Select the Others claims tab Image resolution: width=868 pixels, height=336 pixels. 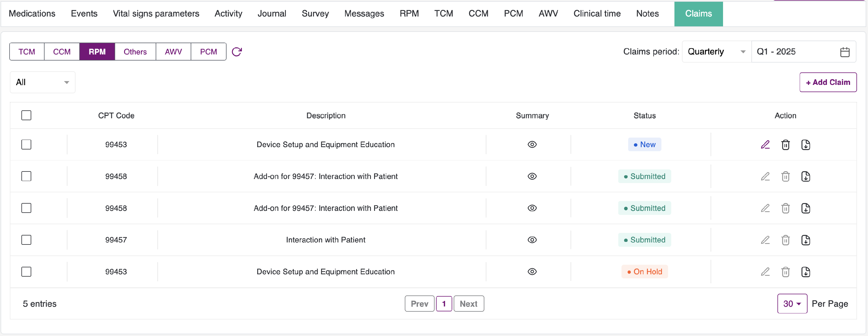tap(135, 52)
